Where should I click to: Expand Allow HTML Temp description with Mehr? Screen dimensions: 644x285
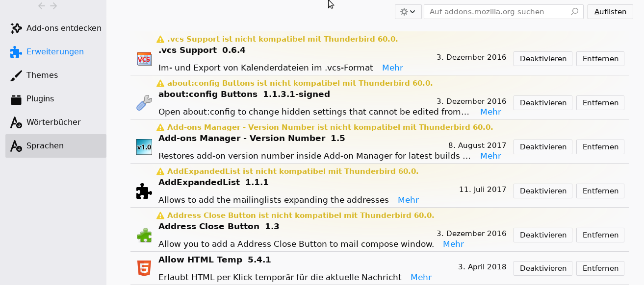(x=421, y=277)
